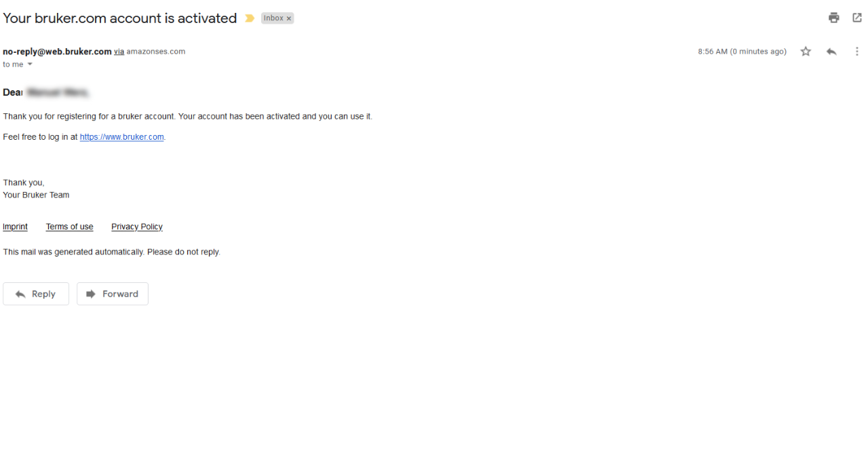
Task: Click the reply arrow icon beside the star
Action: pos(831,52)
